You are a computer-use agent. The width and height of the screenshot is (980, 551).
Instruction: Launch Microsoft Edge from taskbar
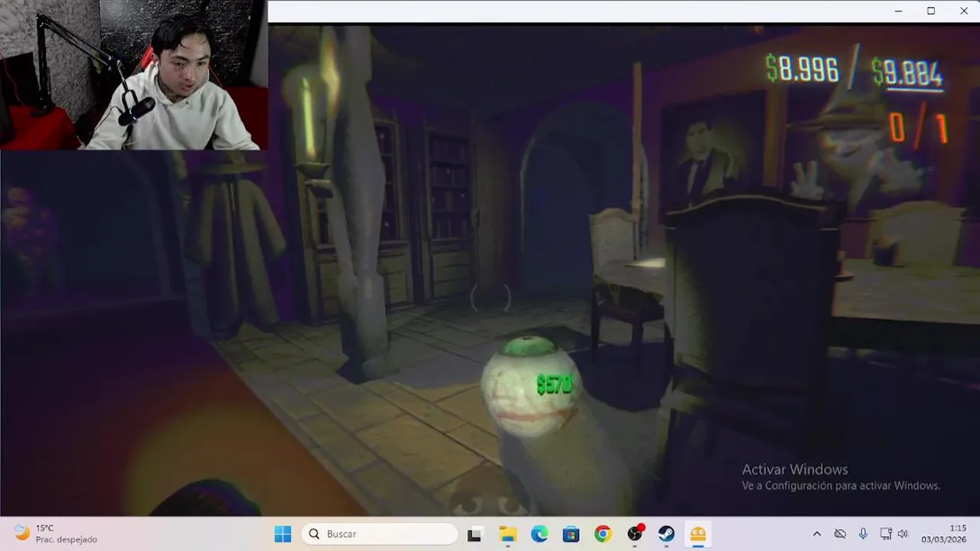point(540,533)
